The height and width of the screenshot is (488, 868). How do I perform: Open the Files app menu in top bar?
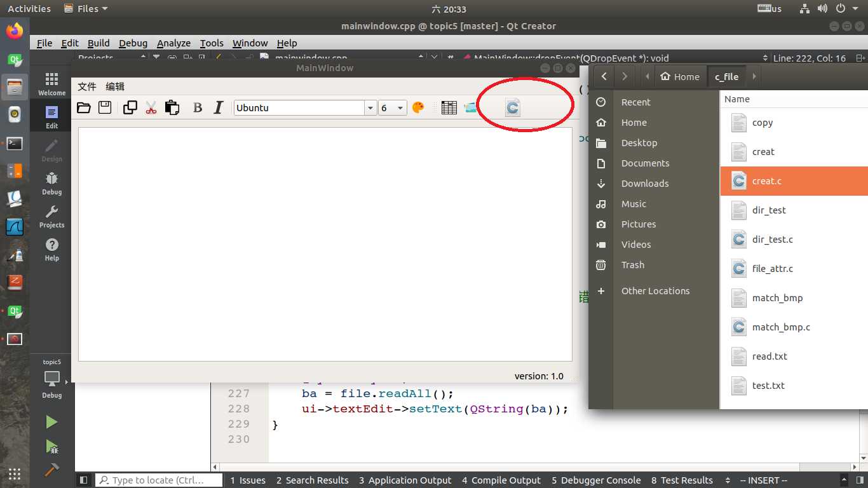pyautogui.click(x=86, y=9)
